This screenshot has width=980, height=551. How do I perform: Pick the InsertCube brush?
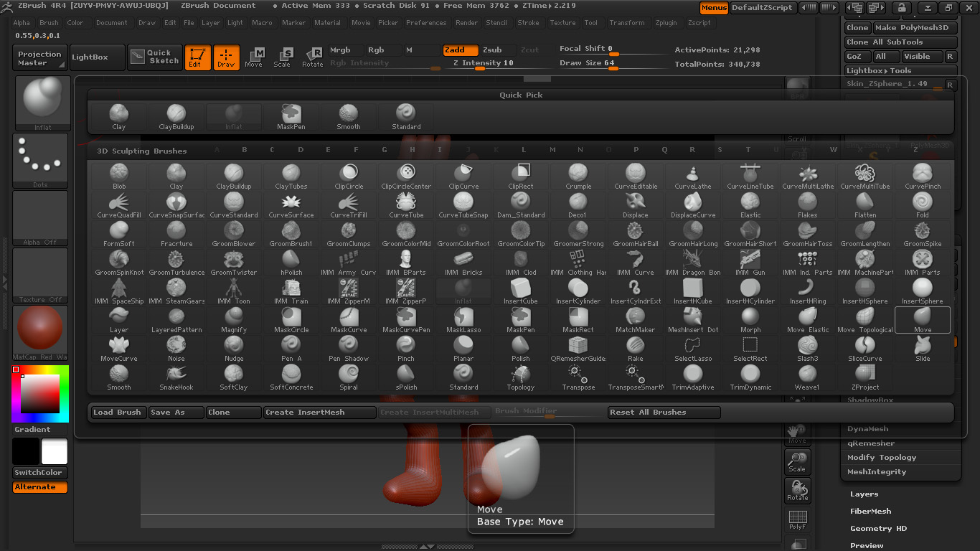[x=521, y=291]
